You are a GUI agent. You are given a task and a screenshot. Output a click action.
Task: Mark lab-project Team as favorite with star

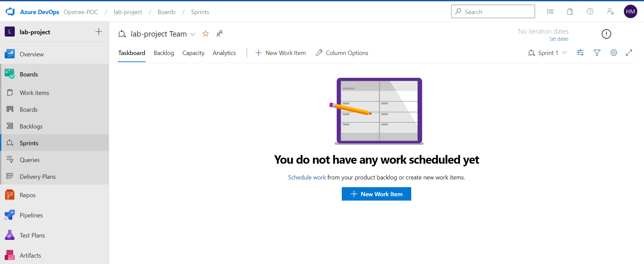coord(206,34)
